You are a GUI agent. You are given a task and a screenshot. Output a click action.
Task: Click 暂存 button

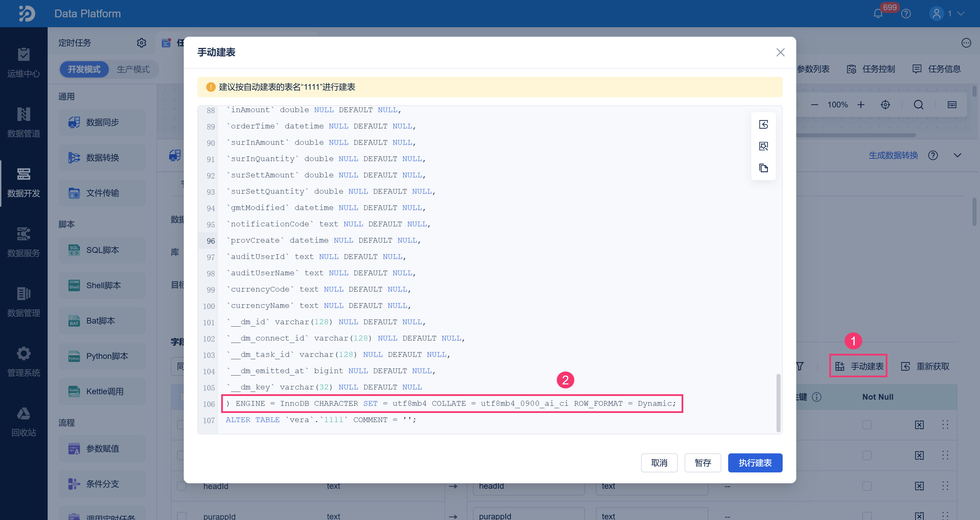702,463
